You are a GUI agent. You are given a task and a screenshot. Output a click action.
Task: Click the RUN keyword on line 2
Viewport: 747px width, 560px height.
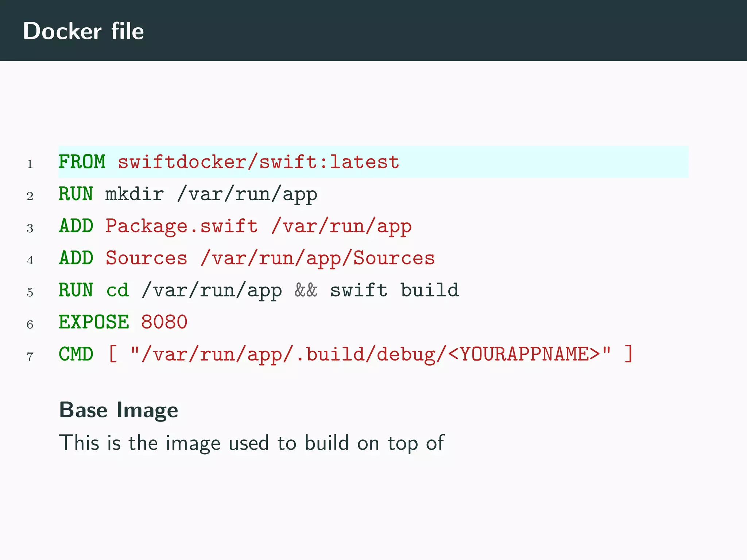tap(76, 194)
